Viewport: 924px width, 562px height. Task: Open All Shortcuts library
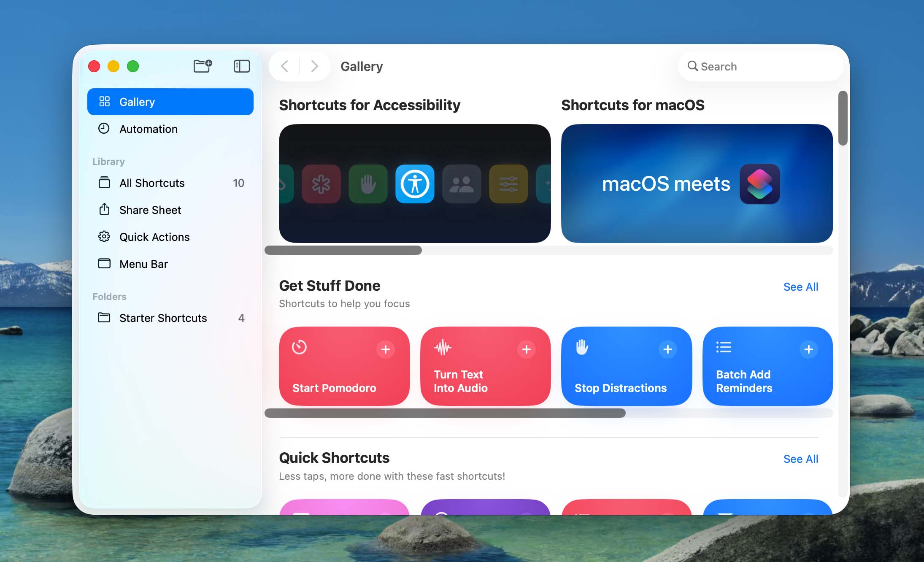point(170,183)
